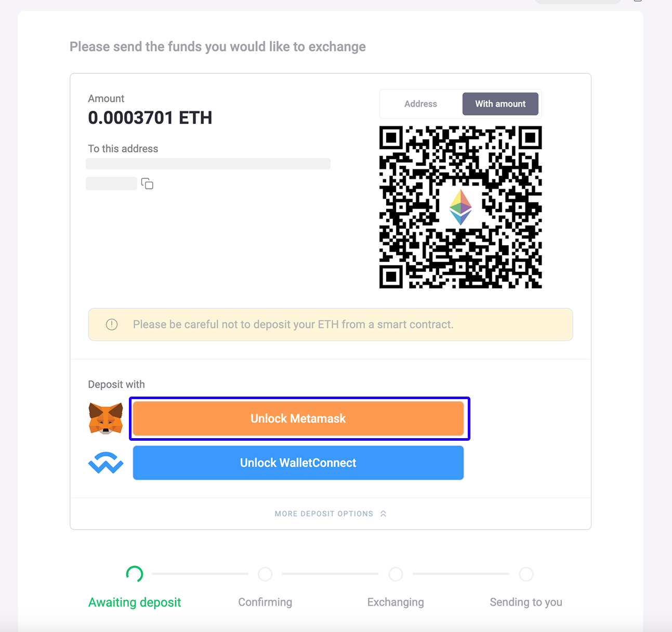Image resolution: width=672 pixels, height=632 pixels.
Task: Select the With amount QR option
Action: tap(500, 104)
